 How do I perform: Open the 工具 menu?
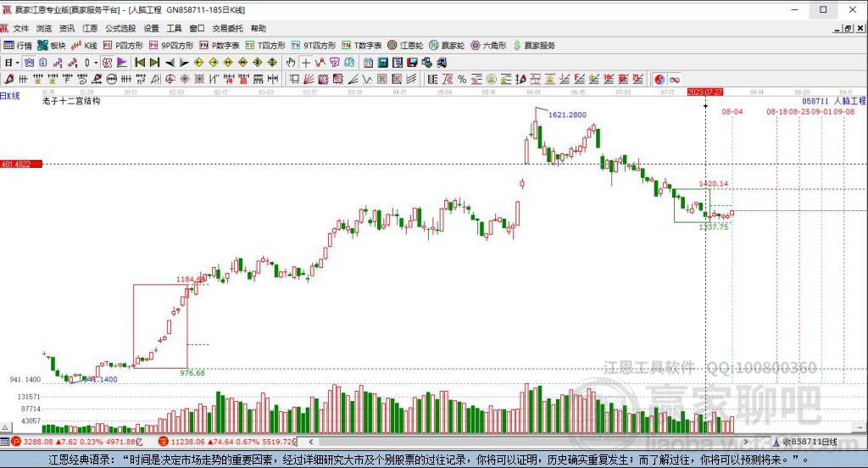tap(174, 28)
